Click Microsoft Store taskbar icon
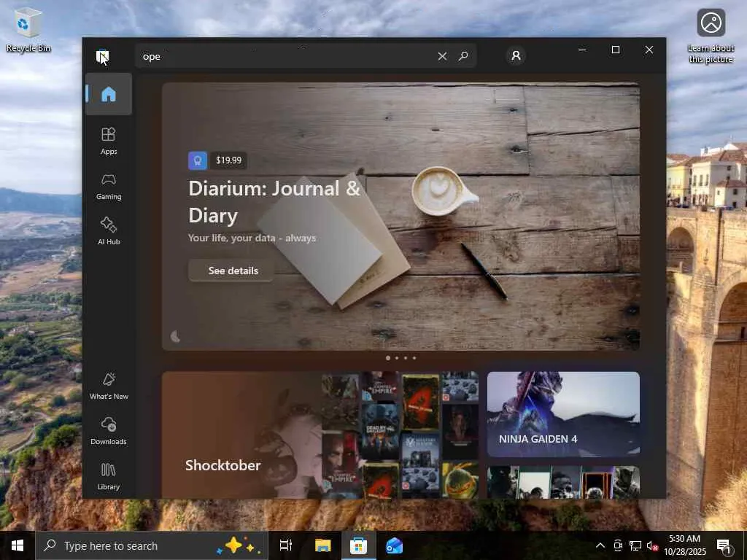Image resolution: width=747 pixels, height=560 pixels. coord(358,545)
